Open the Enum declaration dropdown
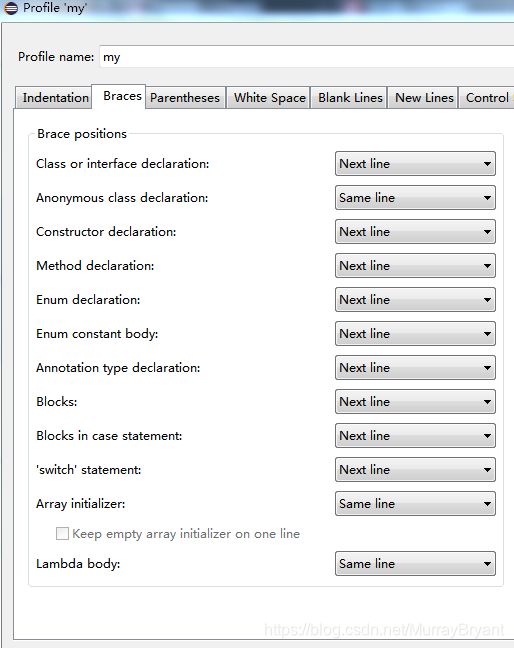Image resolution: width=514 pixels, height=648 pixels. (x=415, y=300)
